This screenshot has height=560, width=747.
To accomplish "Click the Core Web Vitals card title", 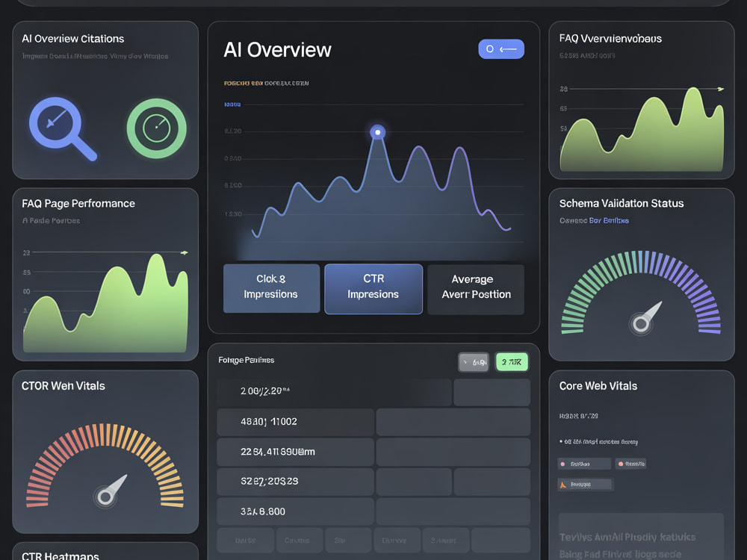I will coord(598,386).
